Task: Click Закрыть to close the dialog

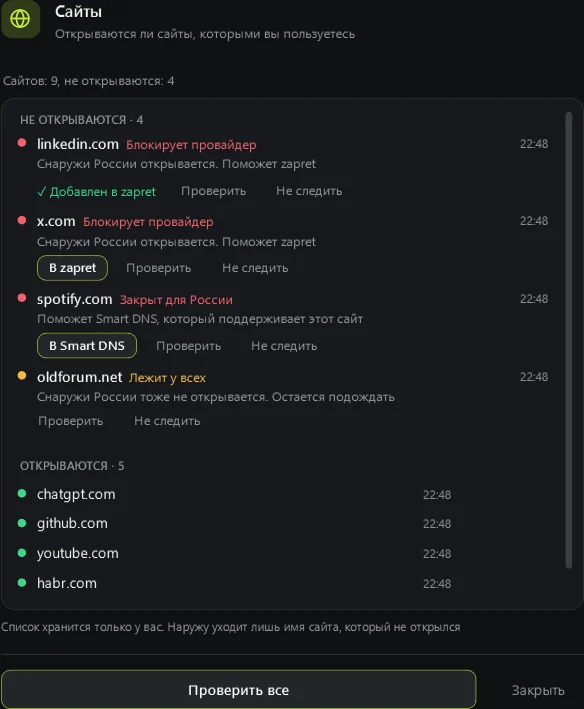Action: [x=538, y=690]
